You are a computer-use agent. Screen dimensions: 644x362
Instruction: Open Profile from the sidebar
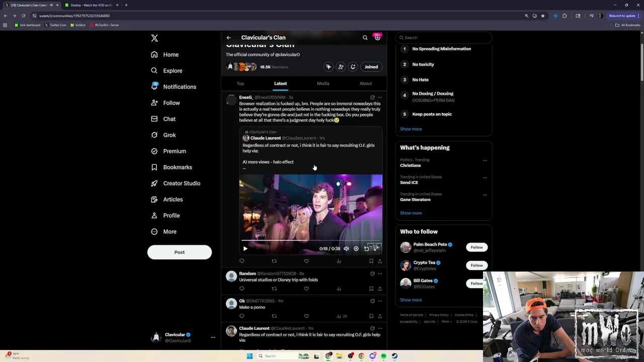pyautogui.click(x=165, y=215)
